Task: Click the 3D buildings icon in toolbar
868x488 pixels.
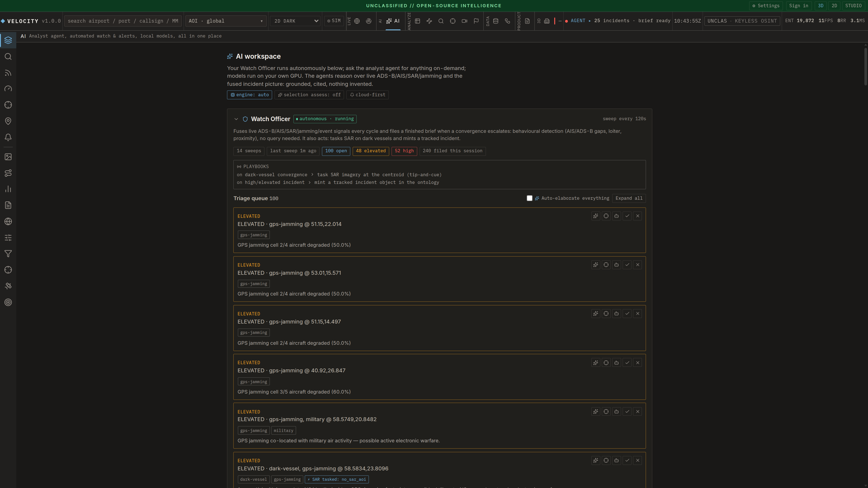Action: [547, 21]
